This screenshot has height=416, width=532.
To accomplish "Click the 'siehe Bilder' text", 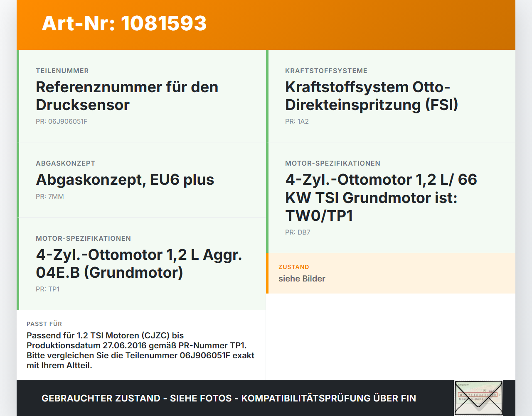I will [x=302, y=279].
